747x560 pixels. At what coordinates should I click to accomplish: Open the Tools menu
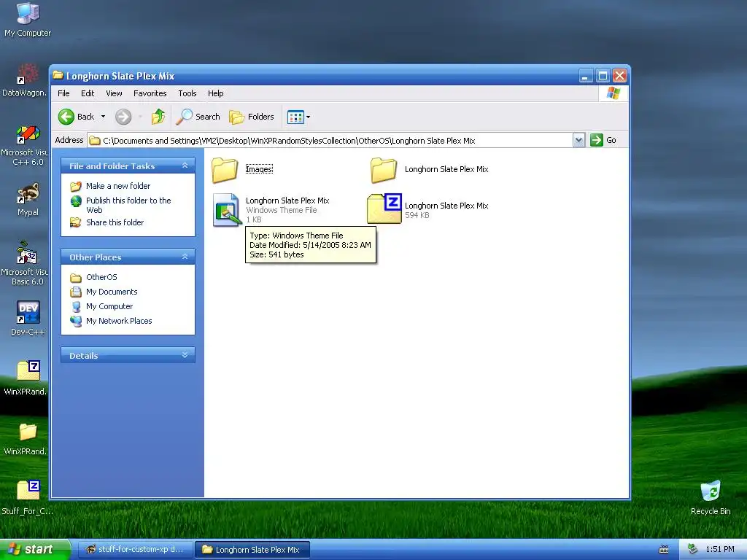[x=187, y=93]
